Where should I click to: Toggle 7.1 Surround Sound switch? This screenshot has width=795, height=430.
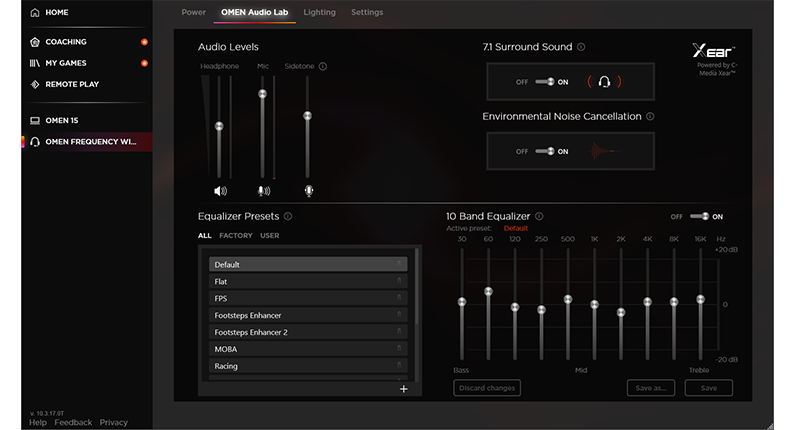(545, 82)
